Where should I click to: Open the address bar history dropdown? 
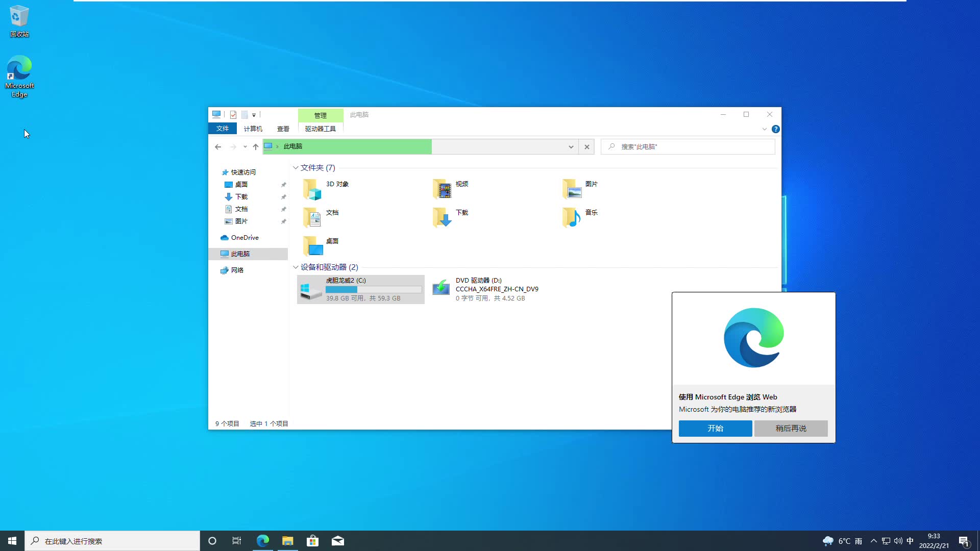click(570, 146)
